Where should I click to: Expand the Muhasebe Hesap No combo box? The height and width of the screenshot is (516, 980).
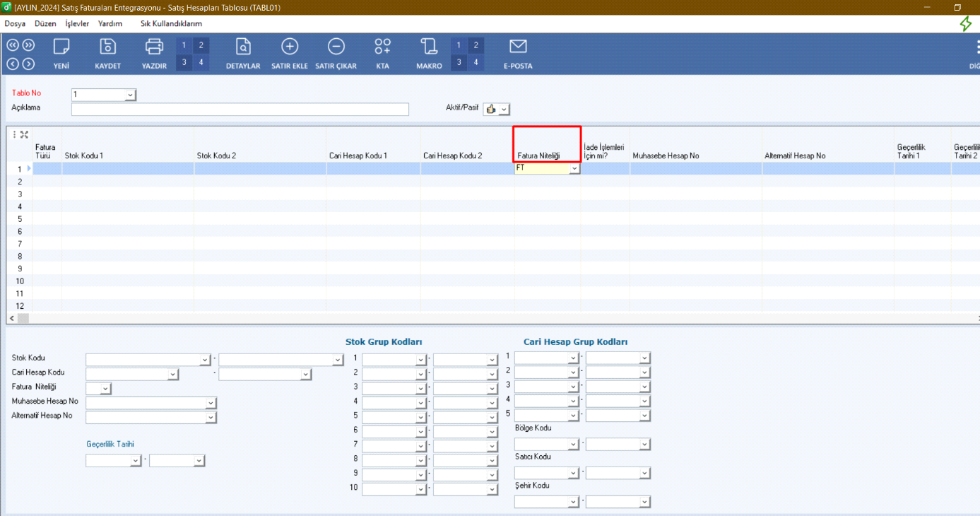tap(211, 403)
